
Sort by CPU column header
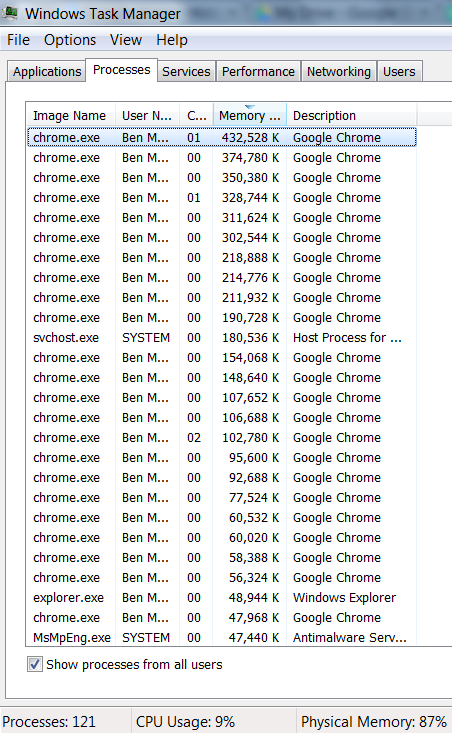[197, 116]
